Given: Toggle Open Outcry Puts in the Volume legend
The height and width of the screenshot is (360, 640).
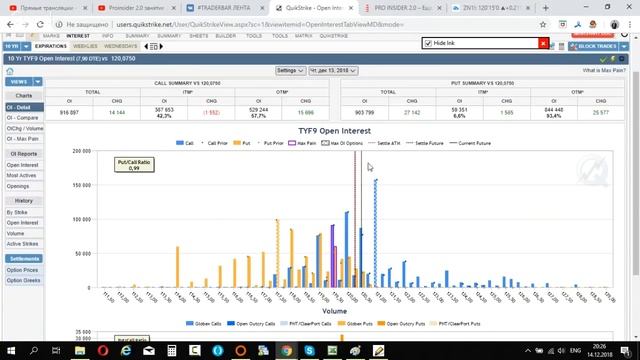Looking at the screenshot, I should [401, 324].
